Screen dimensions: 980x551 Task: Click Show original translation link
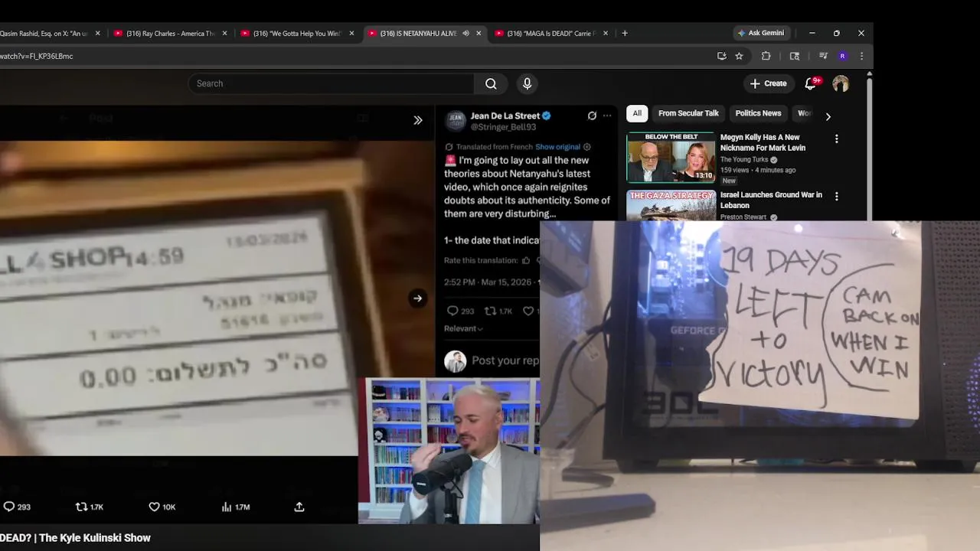[557, 147]
